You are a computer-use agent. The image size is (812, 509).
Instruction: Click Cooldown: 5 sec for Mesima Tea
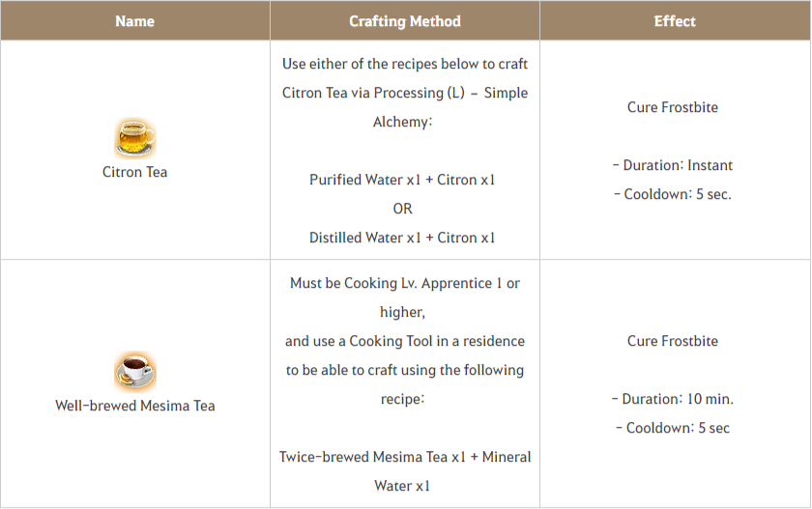(673, 428)
